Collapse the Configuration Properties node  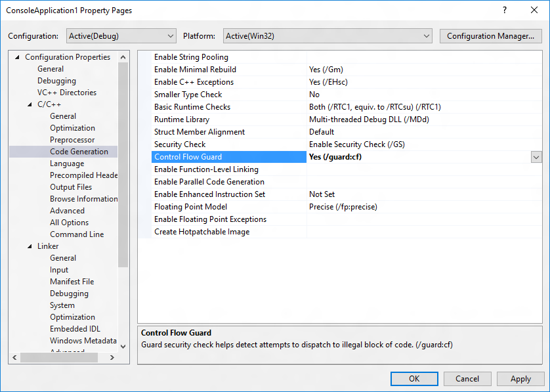(18, 56)
